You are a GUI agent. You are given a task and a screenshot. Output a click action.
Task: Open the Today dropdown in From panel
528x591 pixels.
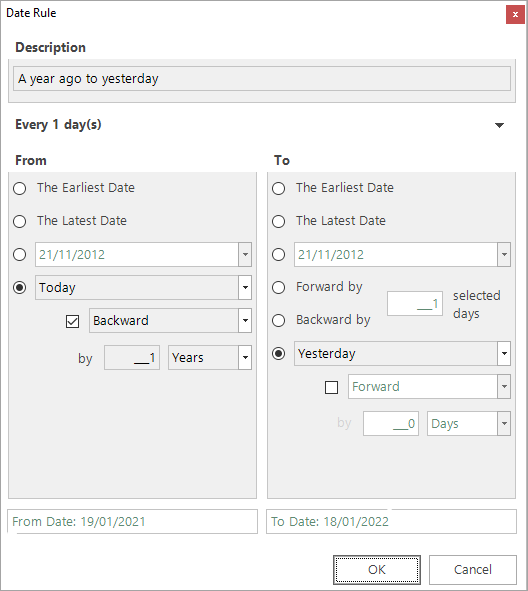pos(245,288)
